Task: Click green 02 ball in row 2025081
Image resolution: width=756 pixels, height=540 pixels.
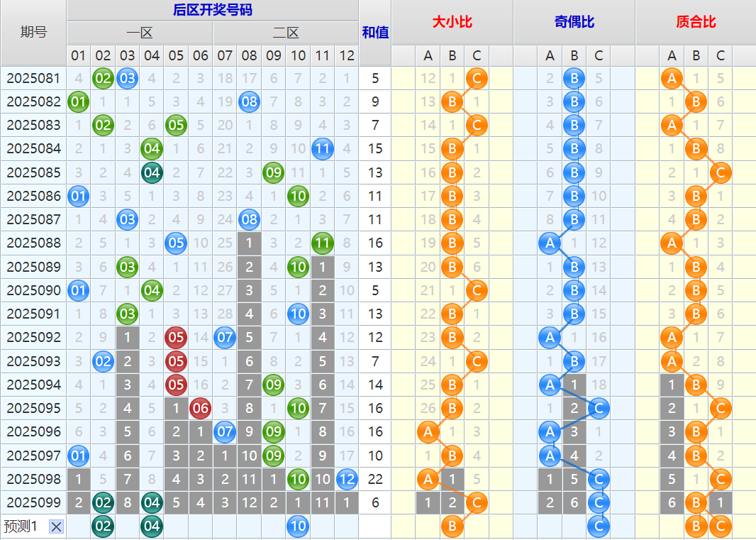Action: point(103,78)
